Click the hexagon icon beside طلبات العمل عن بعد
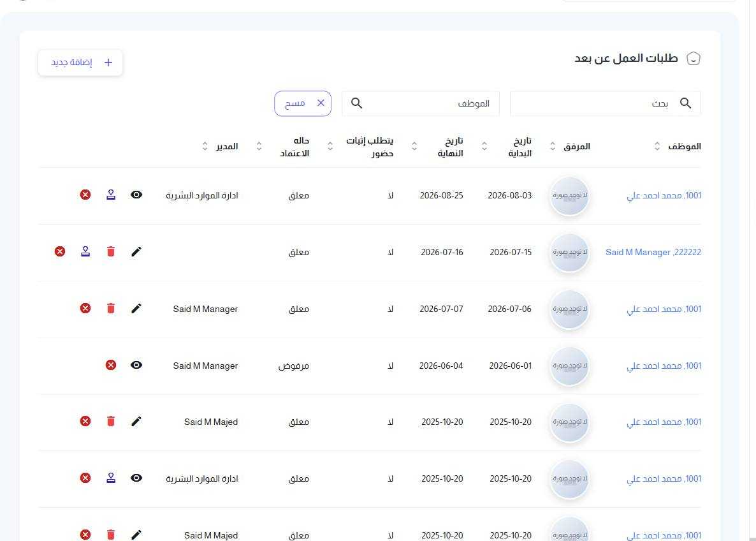 (x=694, y=59)
